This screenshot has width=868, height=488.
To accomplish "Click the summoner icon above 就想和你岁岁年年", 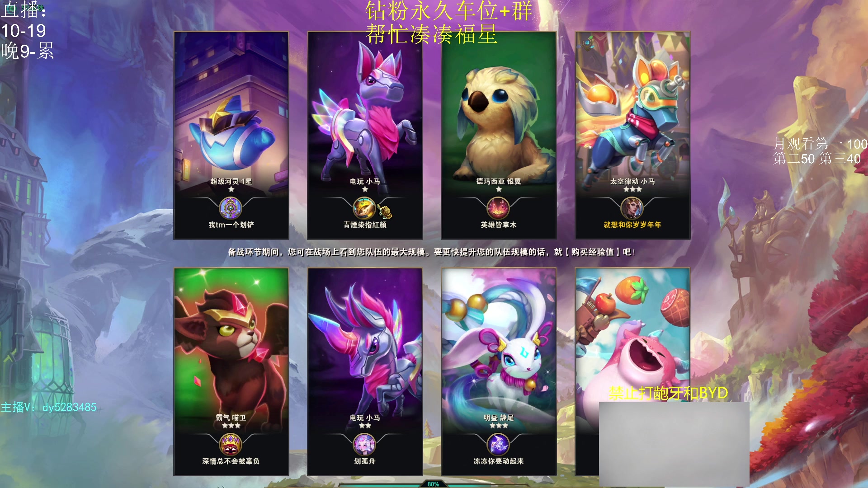I will [x=632, y=208].
